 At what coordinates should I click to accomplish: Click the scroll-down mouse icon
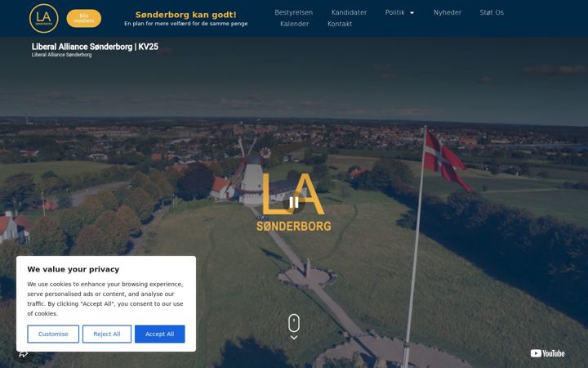pyautogui.click(x=294, y=323)
